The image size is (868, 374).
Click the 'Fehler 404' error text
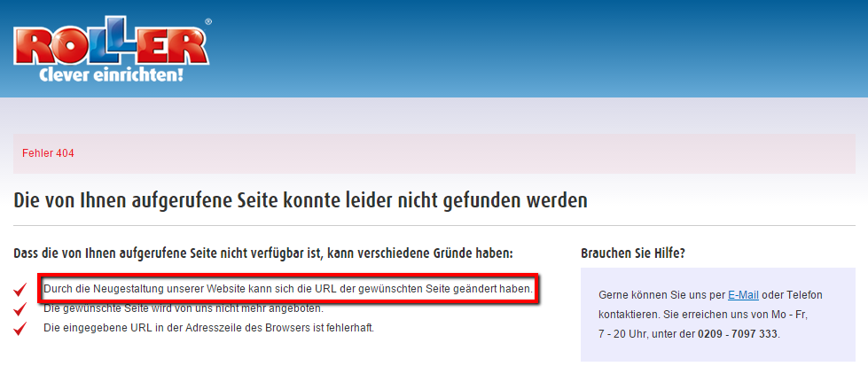point(49,153)
